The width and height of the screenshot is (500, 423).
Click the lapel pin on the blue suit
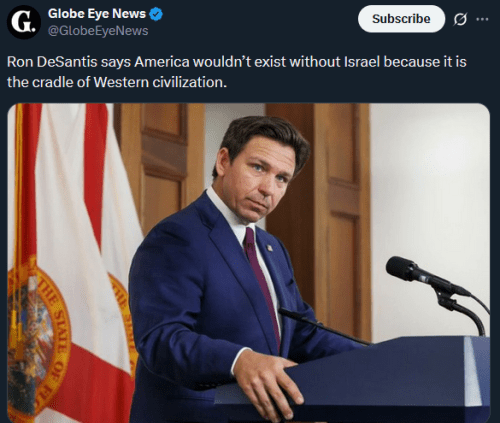coord(269,248)
